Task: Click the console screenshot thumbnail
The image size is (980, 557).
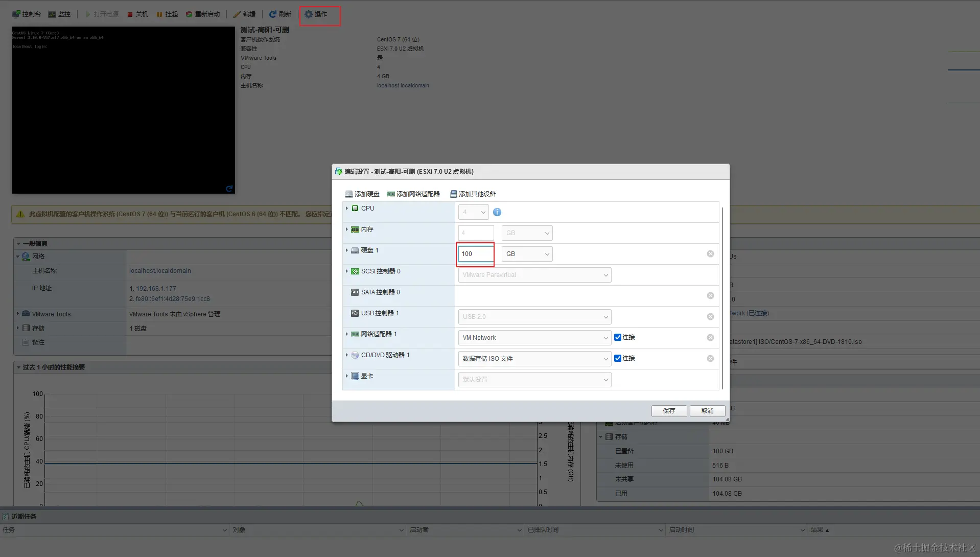Action: coord(124,110)
